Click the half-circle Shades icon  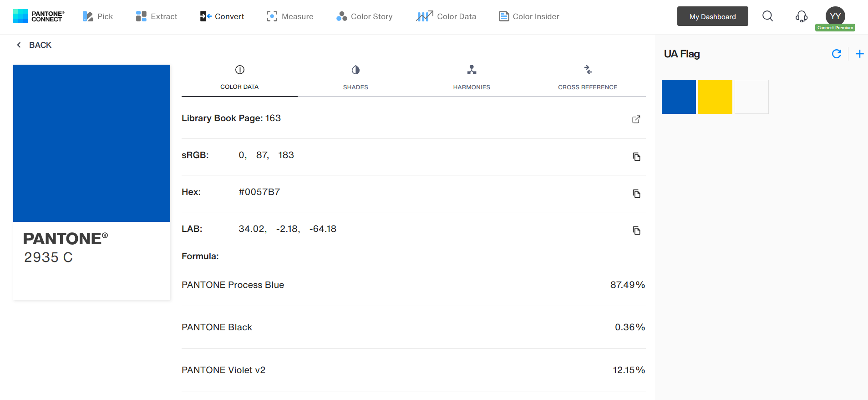tap(355, 70)
